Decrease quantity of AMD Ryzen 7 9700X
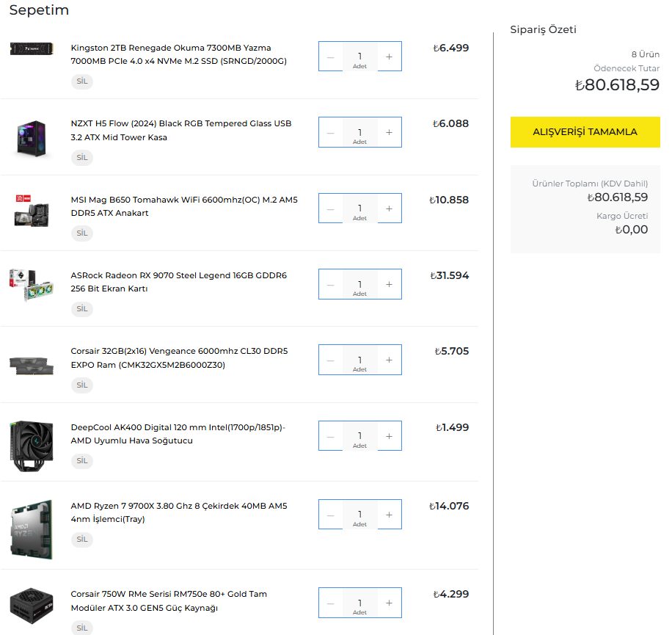Screen dimensions: 672x635 coord(331,515)
